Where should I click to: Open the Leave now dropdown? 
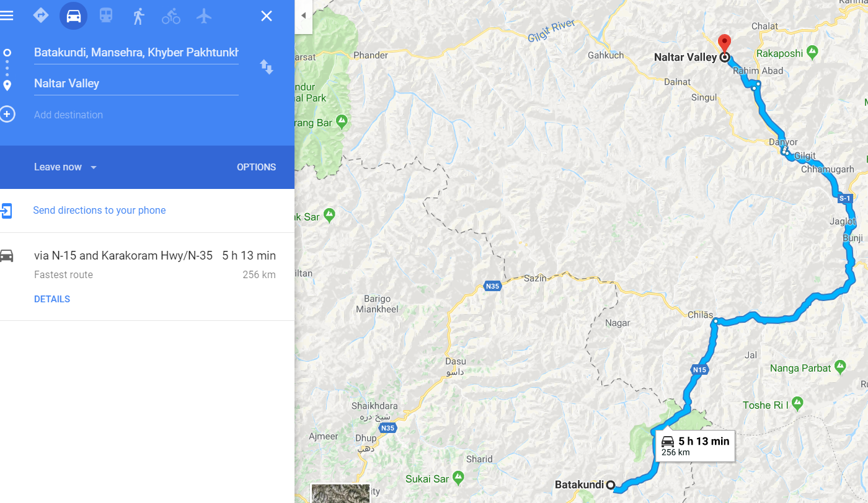pyautogui.click(x=66, y=167)
